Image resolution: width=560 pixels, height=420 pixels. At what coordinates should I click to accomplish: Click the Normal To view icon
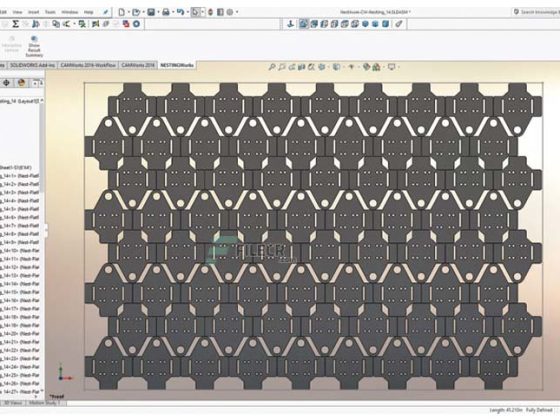(x=399, y=24)
